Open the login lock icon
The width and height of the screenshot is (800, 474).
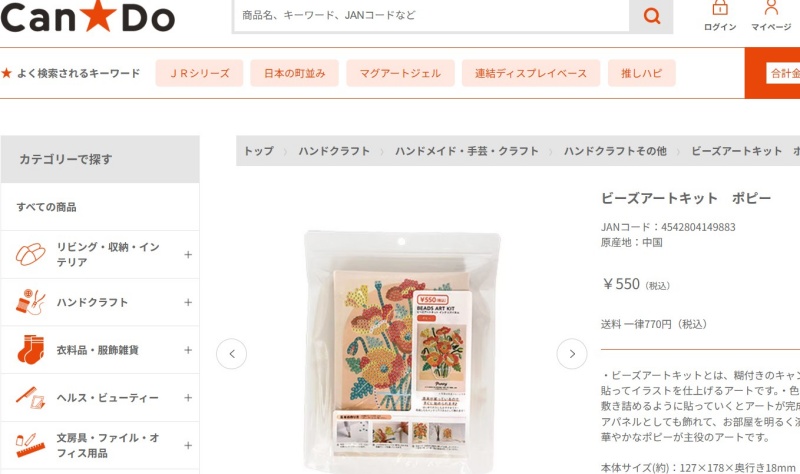click(720, 9)
